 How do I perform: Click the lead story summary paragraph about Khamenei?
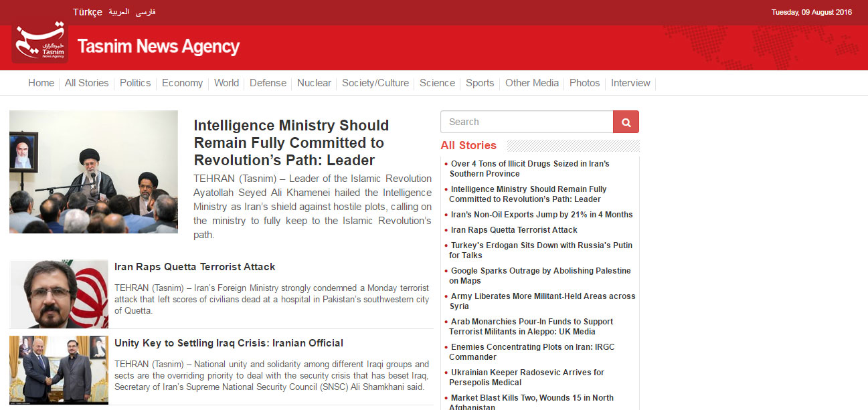pyautogui.click(x=313, y=207)
